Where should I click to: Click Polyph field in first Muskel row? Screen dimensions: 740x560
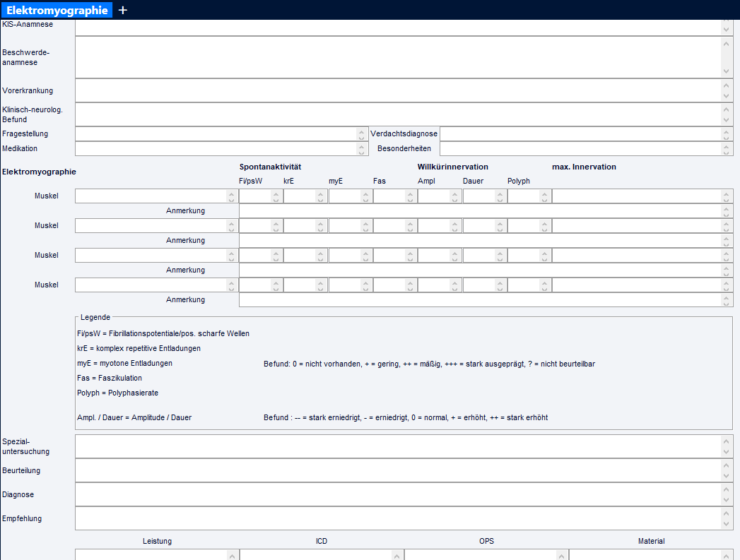pos(529,196)
